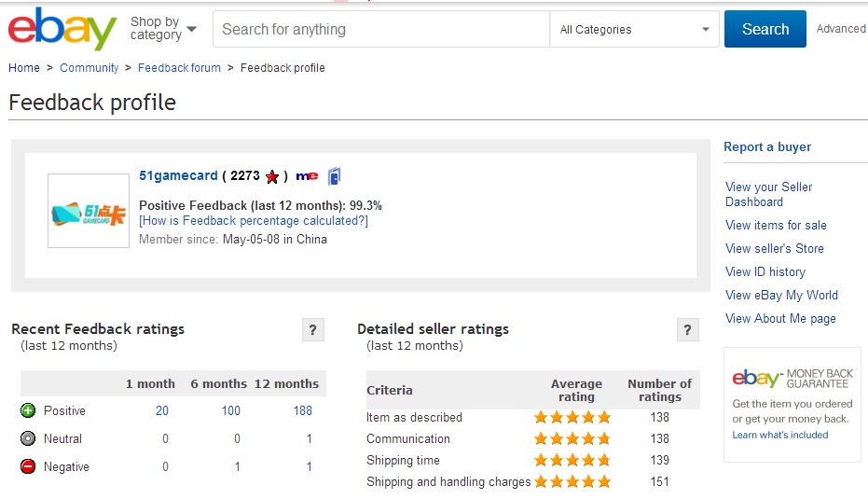The height and width of the screenshot is (499, 868).
Task: Click the eBay Store door icon
Action: [334, 175]
